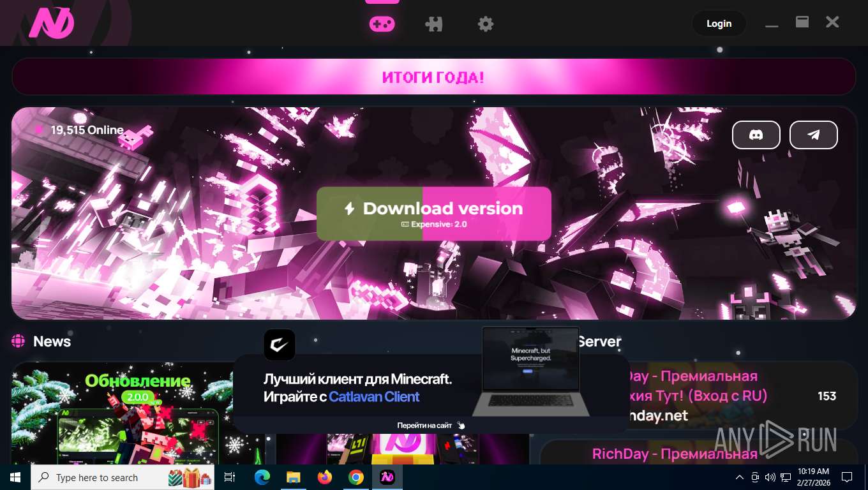Open the Discord link
The height and width of the screenshot is (490, 868).
coord(756,135)
